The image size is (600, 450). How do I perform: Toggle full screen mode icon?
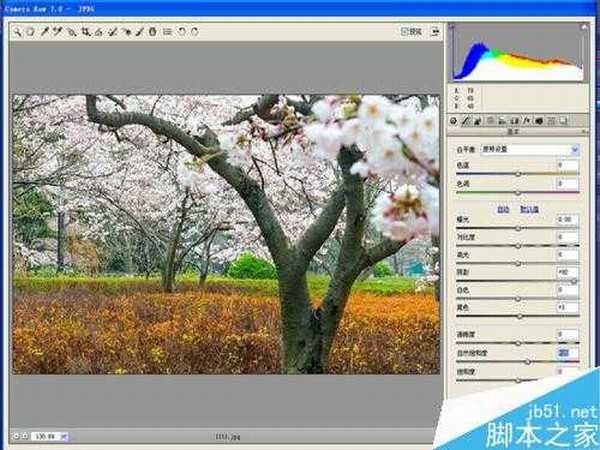tap(436, 31)
